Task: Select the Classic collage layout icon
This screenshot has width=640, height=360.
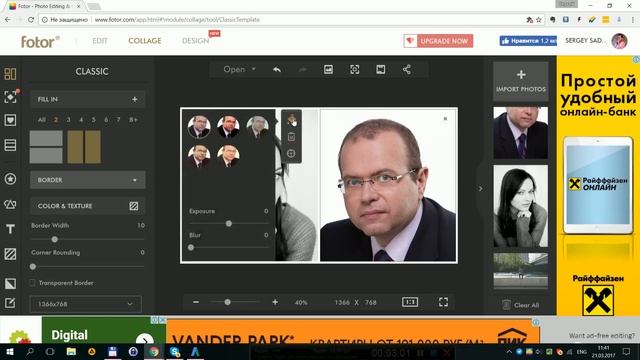Action: 10,74
